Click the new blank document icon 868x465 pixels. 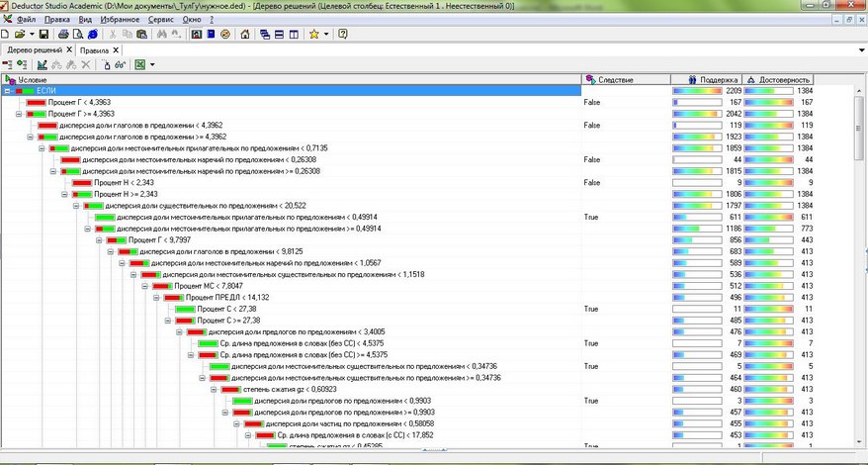[x=6, y=34]
